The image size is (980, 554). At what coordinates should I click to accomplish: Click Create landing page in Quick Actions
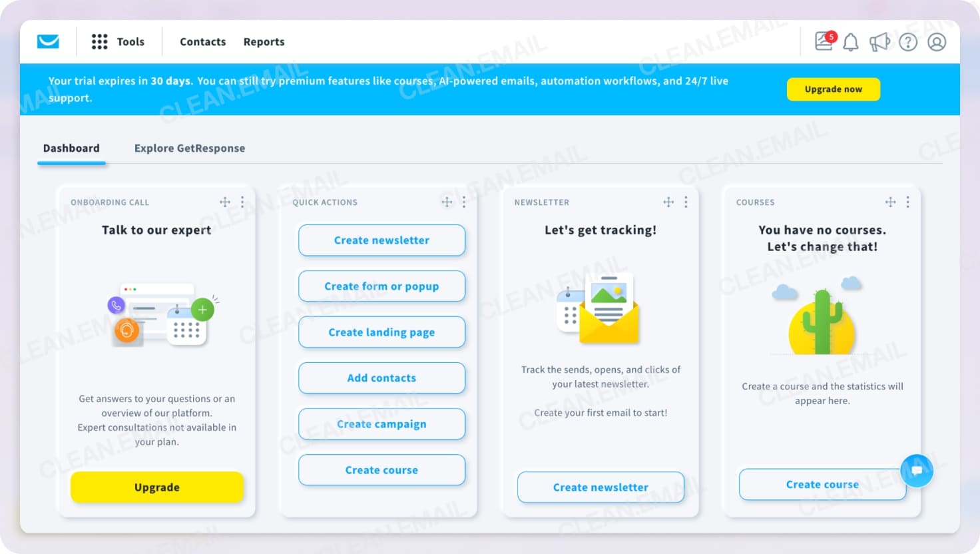(381, 332)
